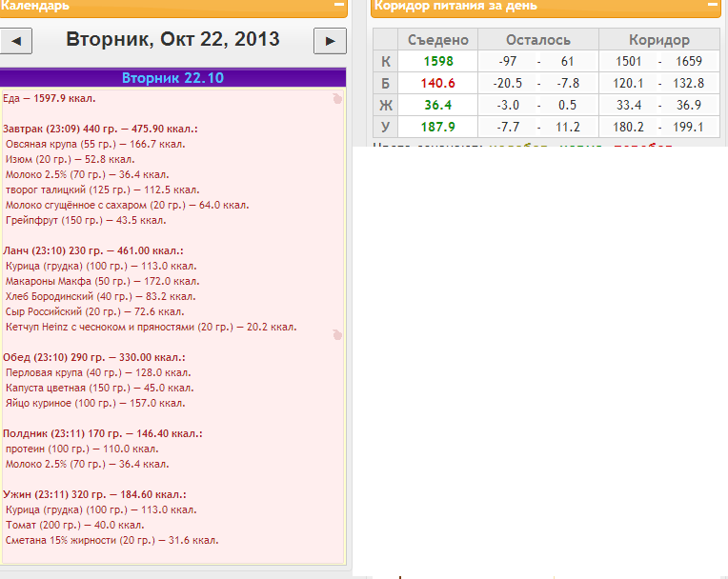Click Изюм (20 гр.) entry

(71, 159)
